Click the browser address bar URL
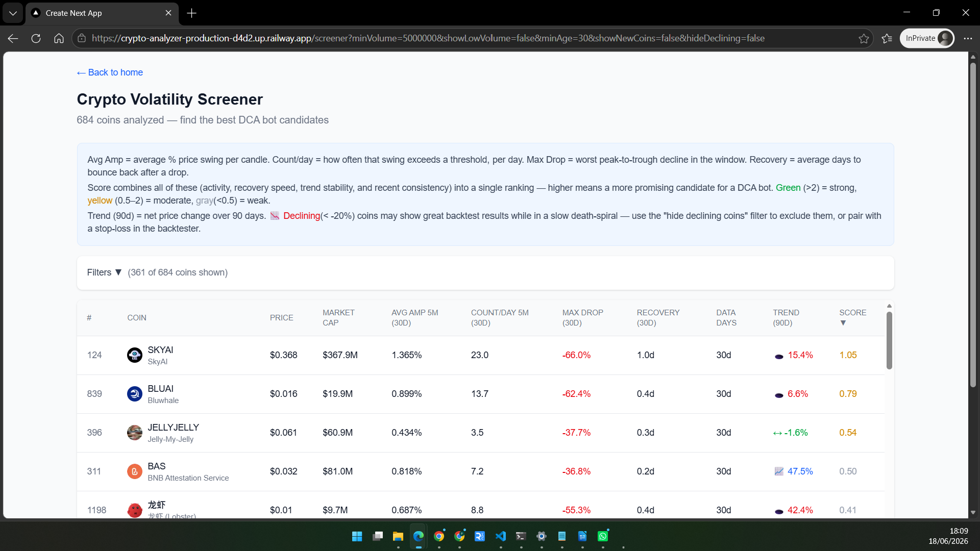The height and width of the screenshot is (551, 980). [428, 38]
